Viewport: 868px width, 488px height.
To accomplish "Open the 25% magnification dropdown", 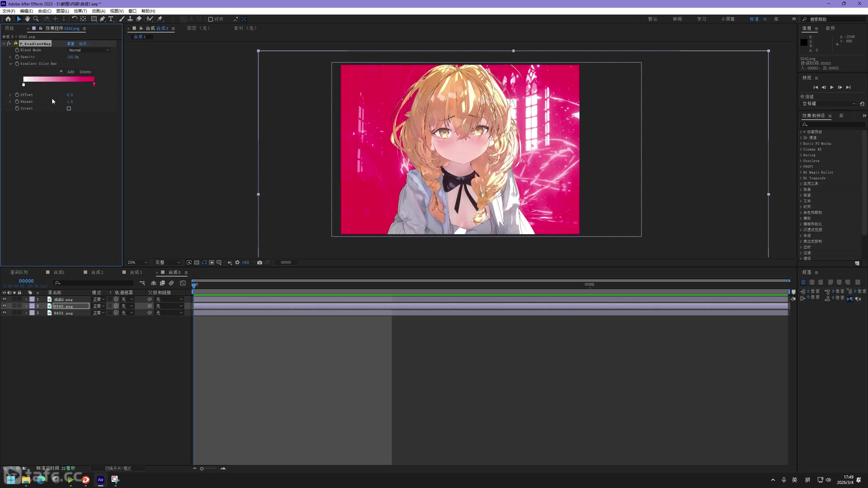I will (x=137, y=262).
